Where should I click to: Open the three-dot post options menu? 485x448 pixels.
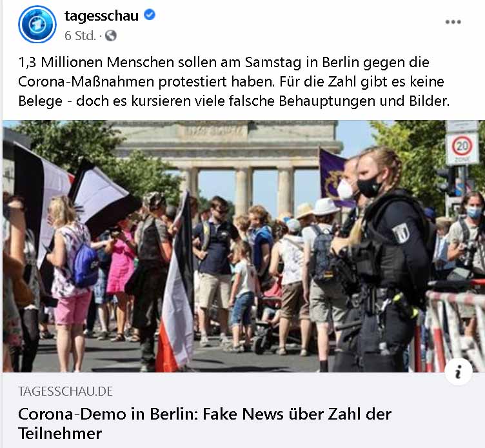(453, 22)
